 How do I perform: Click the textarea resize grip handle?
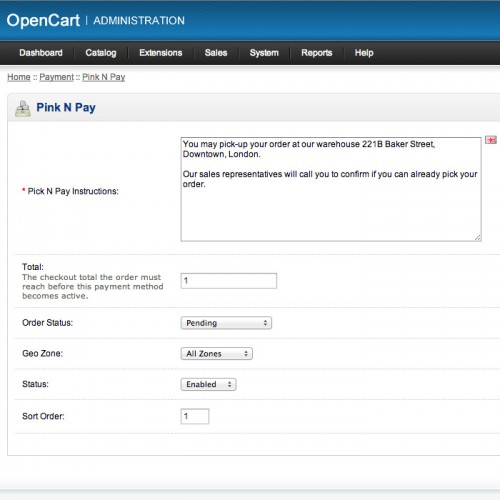tap(478, 238)
